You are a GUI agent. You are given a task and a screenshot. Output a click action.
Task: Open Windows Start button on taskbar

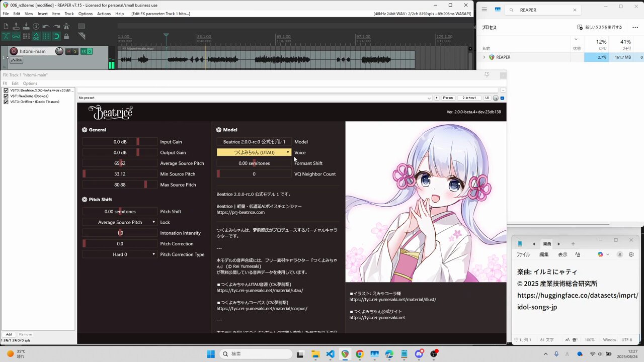[x=211, y=354]
